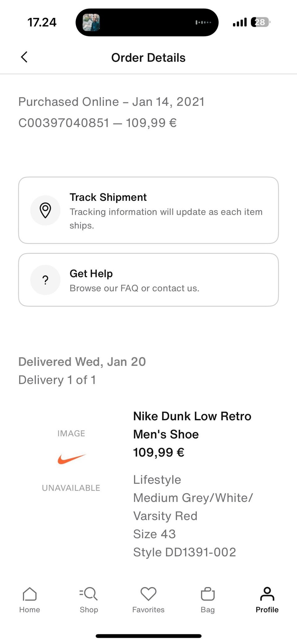Tap the order number C00397040851
Screen dimensions: 297x644
[x=64, y=123]
